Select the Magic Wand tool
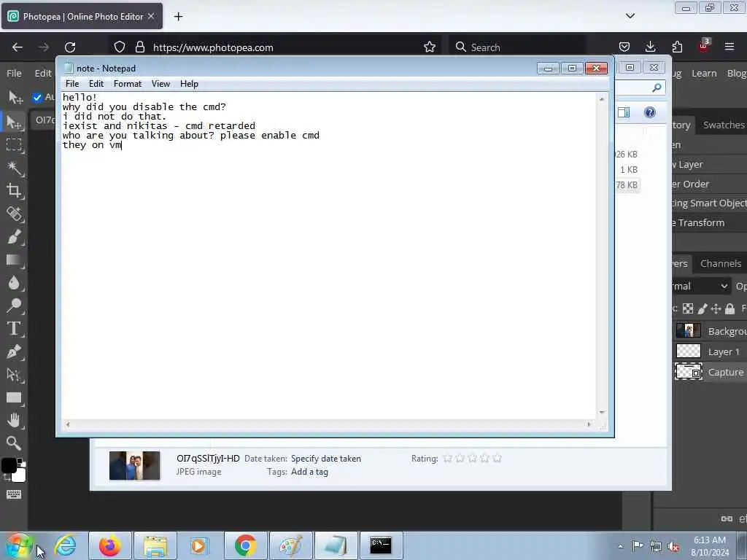Screen dimensions: 747x560 point(14,168)
